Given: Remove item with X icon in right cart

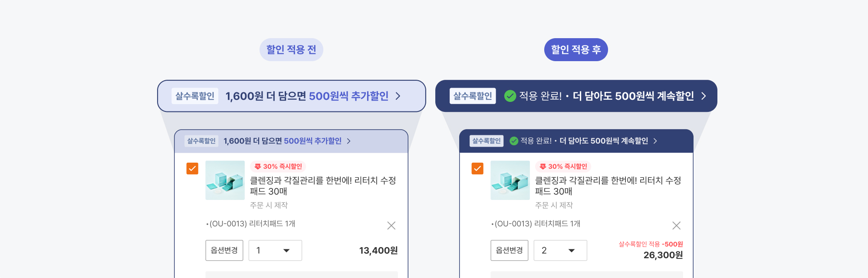Looking at the screenshot, I should tap(676, 226).
